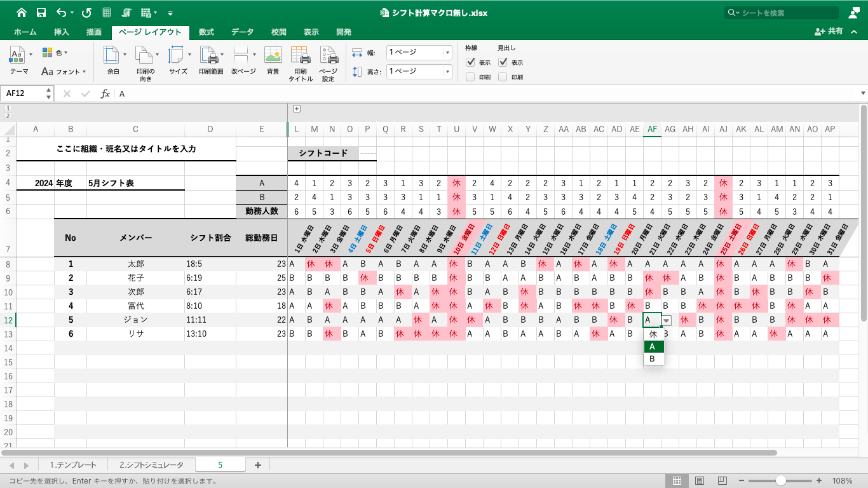The width and height of the screenshot is (868, 488).
Task: Uncheck 枠線 表示 gridlines checkbox
Action: coord(470,62)
